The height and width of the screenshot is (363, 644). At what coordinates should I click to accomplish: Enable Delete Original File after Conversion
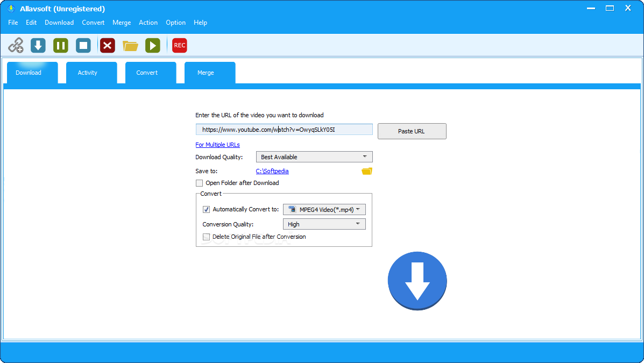(206, 237)
